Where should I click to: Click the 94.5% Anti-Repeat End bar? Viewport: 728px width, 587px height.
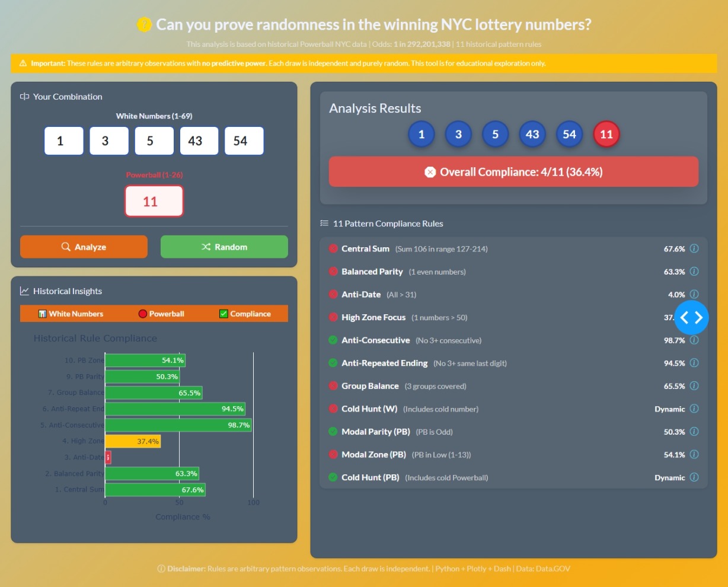[x=175, y=409]
